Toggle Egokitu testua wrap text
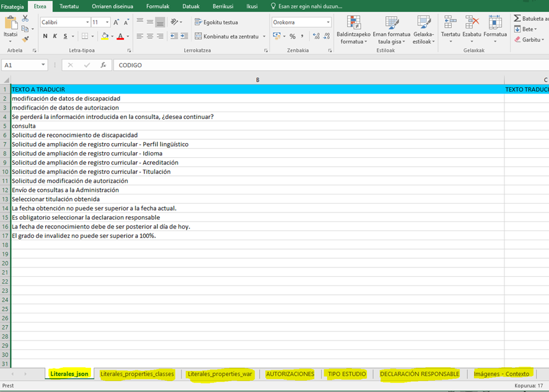 pos(216,22)
